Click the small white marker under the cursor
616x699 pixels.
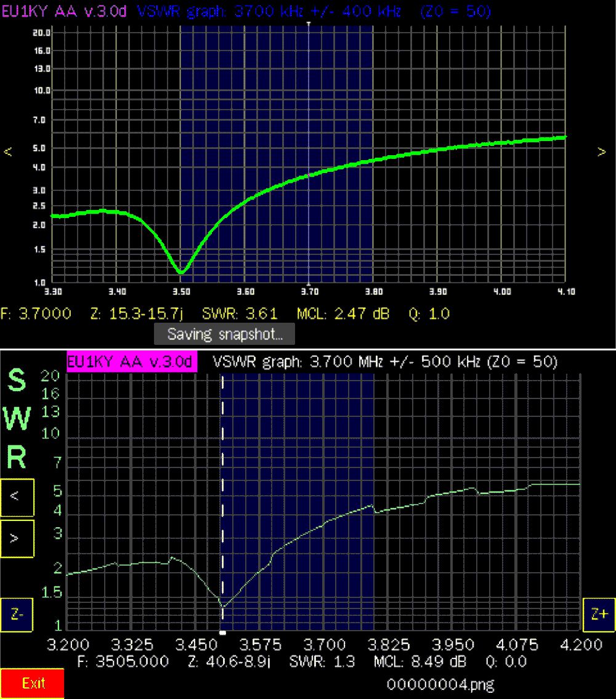point(222,632)
